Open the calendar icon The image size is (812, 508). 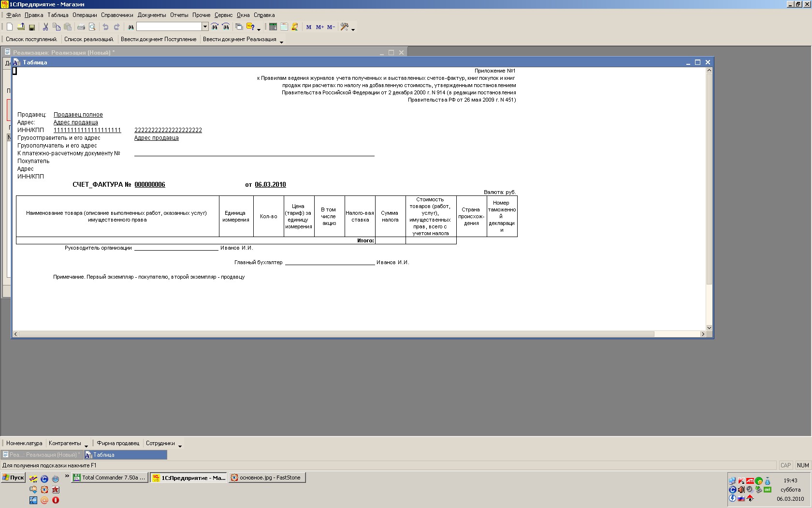[284, 27]
